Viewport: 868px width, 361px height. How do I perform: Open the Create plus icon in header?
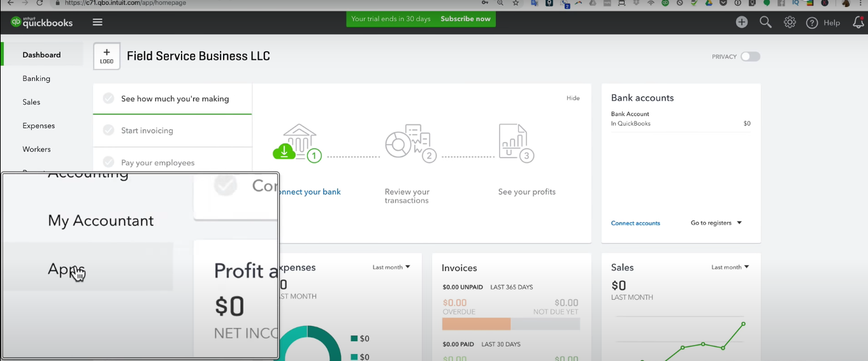coord(742,22)
